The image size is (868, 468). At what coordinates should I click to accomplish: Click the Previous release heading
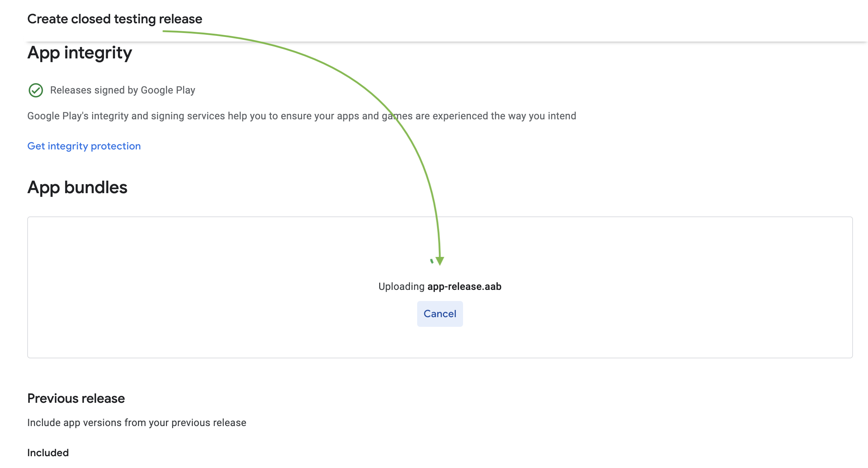[76, 398]
